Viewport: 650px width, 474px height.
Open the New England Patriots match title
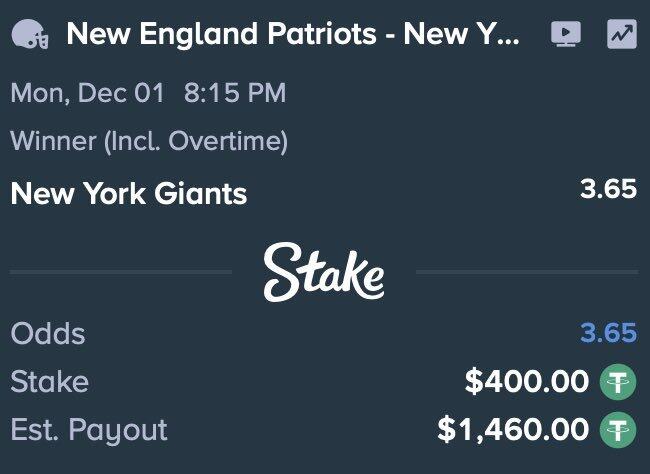pyautogui.click(x=292, y=37)
